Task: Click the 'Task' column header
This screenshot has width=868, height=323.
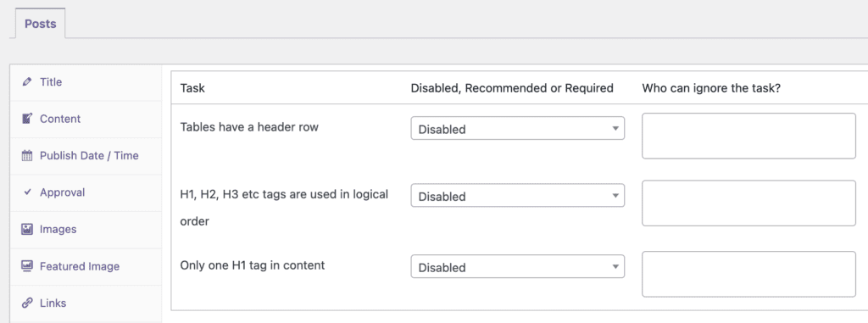Action: click(x=192, y=88)
